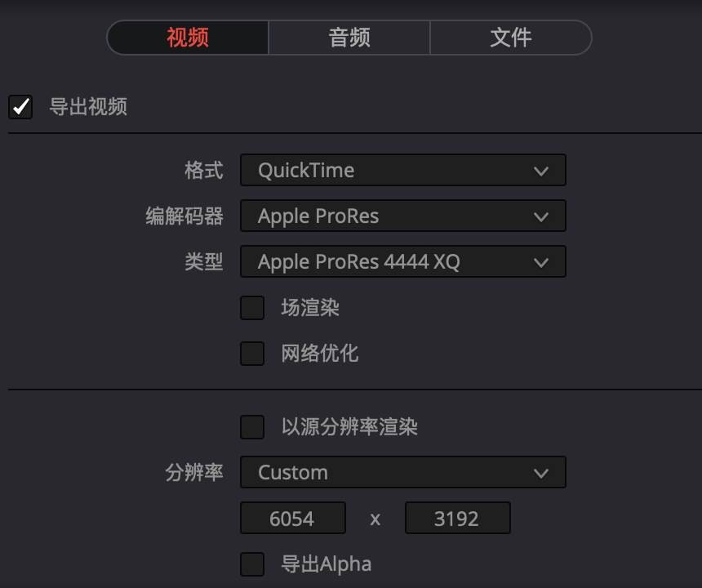Click the chevron arrow beside Apple ProRes codec
This screenshot has height=588, width=702.
point(540,216)
